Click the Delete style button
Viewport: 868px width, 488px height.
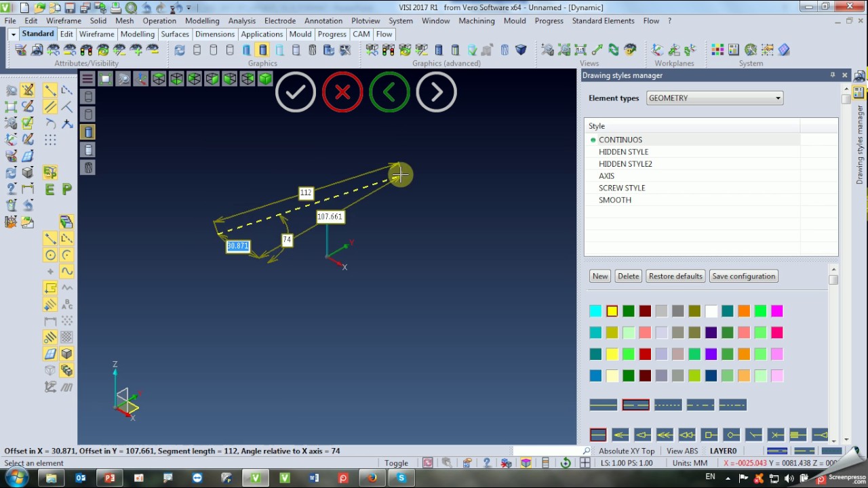click(x=629, y=277)
